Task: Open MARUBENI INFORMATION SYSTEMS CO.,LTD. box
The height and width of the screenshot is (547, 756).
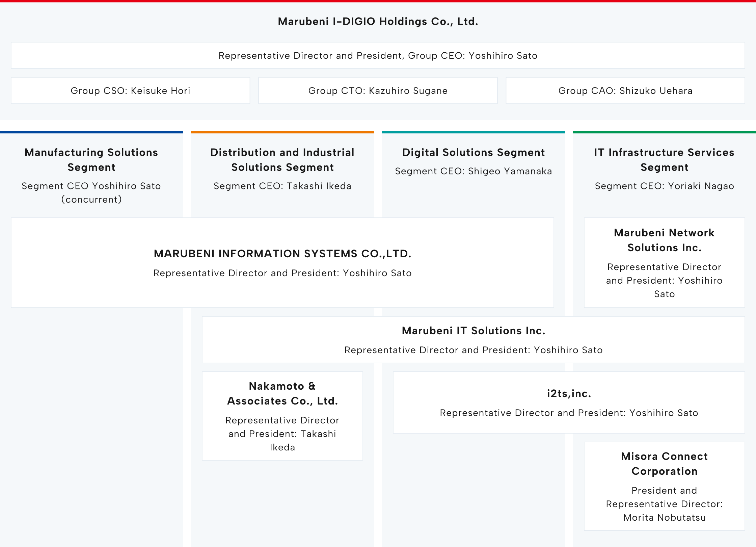Action: click(282, 263)
